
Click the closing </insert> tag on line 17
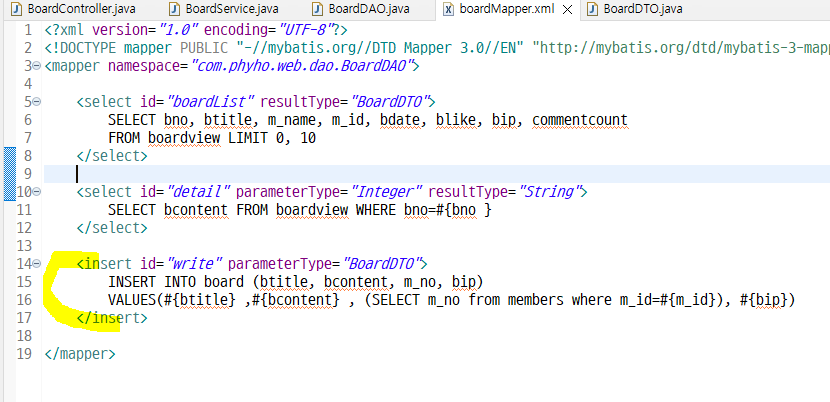[x=112, y=318]
